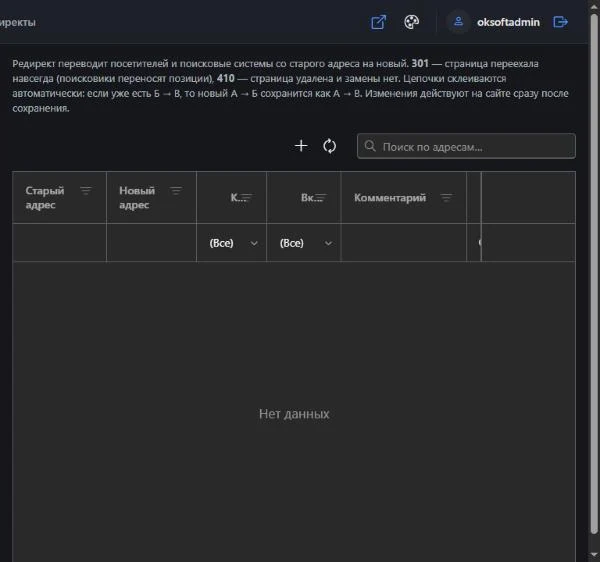
Task: Sort by Новый адрес column header
Action: click(137, 198)
